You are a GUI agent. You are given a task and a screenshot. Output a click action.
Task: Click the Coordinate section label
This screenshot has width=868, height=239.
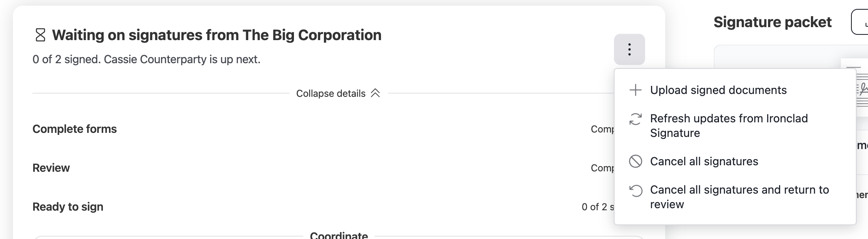(339, 235)
